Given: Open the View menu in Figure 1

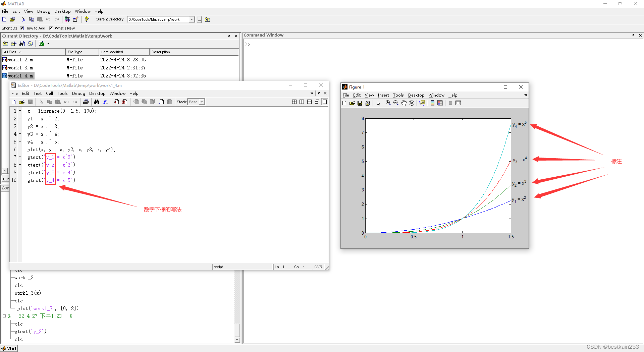Looking at the screenshot, I should pos(369,95).
